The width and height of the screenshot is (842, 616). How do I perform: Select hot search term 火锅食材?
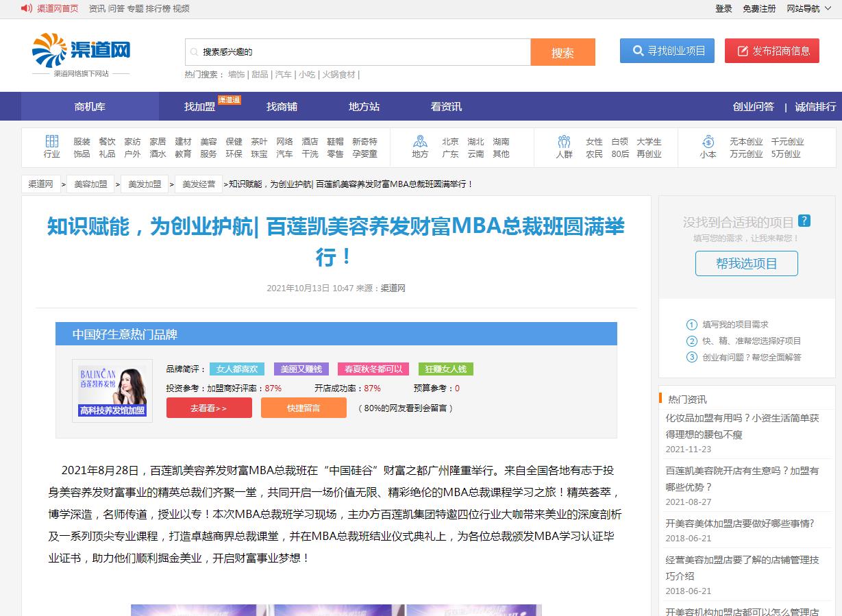point(339,75)
